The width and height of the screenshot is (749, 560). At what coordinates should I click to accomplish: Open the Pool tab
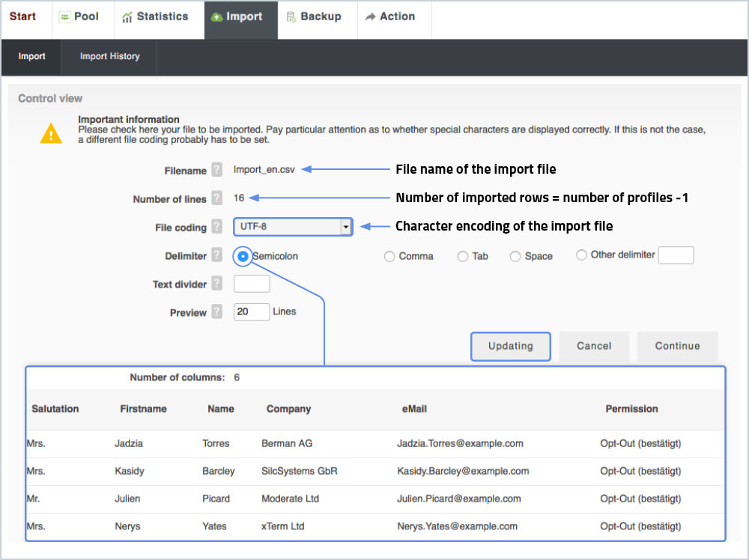pyautogui.click(x=79, y=16)
